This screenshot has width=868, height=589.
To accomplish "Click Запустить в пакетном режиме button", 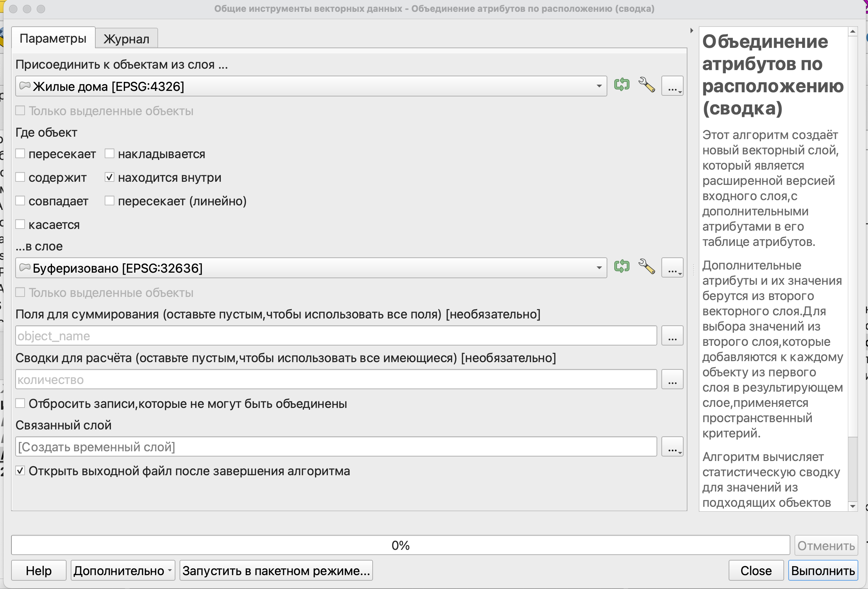I will coord(276,570).
